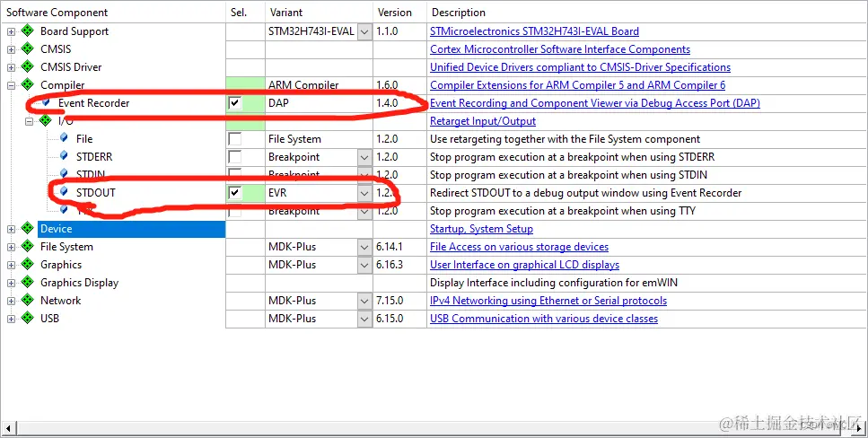
Task: Click the Software Component column header
Action: coord(113,13)
